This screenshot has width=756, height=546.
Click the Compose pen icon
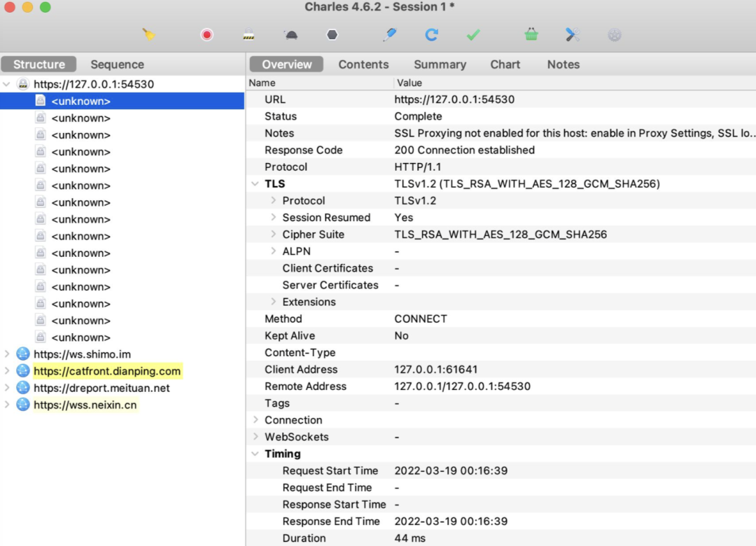coord(390,35)
